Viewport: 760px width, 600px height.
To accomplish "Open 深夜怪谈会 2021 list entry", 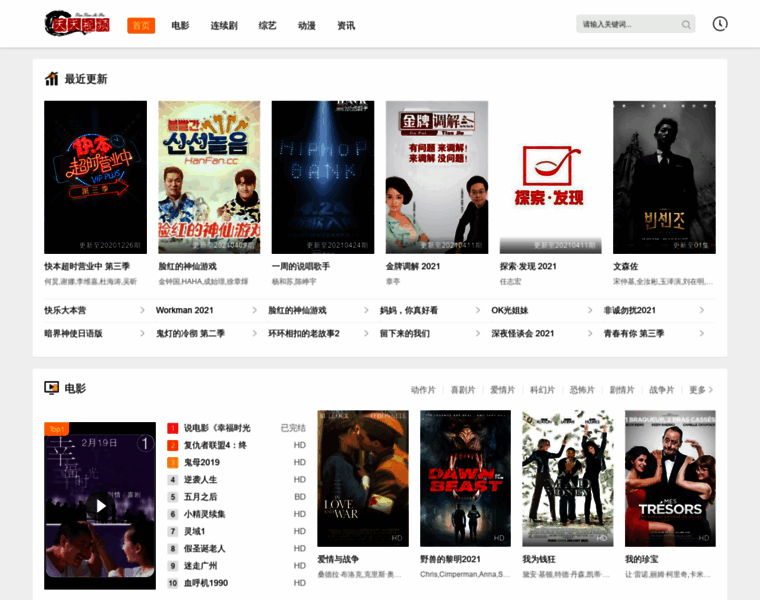I will click(x=522, y=333).
